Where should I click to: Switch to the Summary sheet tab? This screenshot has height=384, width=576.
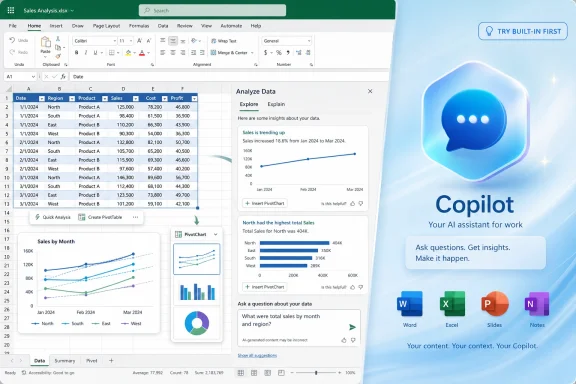point(65,360)
